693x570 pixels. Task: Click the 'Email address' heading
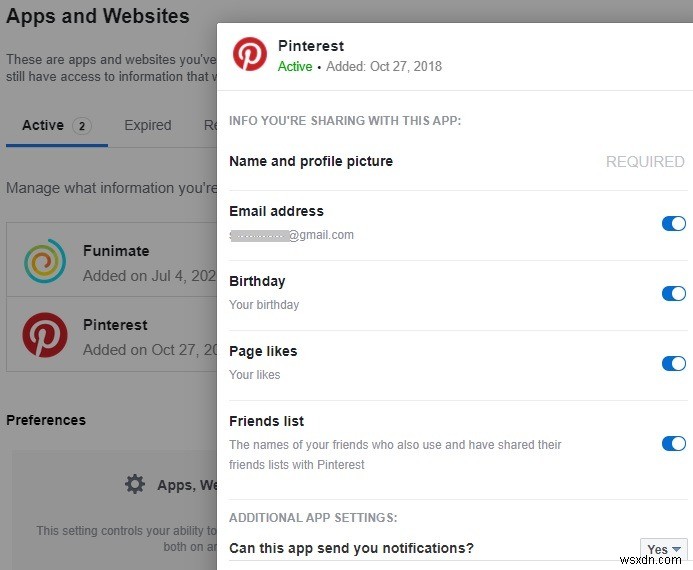coord(276,211)
